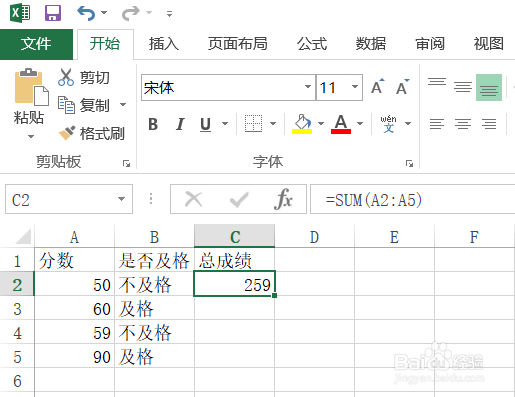Confirm formula entry with checkmark icon
This screenshot has width=515, height=397.
[x=239, y=199]
